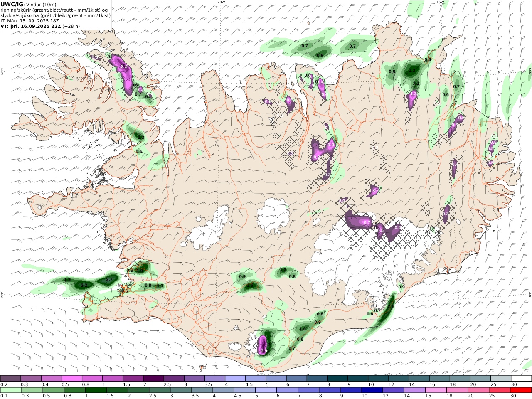Click the '0.2' legend label under the top row
The height and width of the screenshot is (399, 532).
[x=3, y=384]
